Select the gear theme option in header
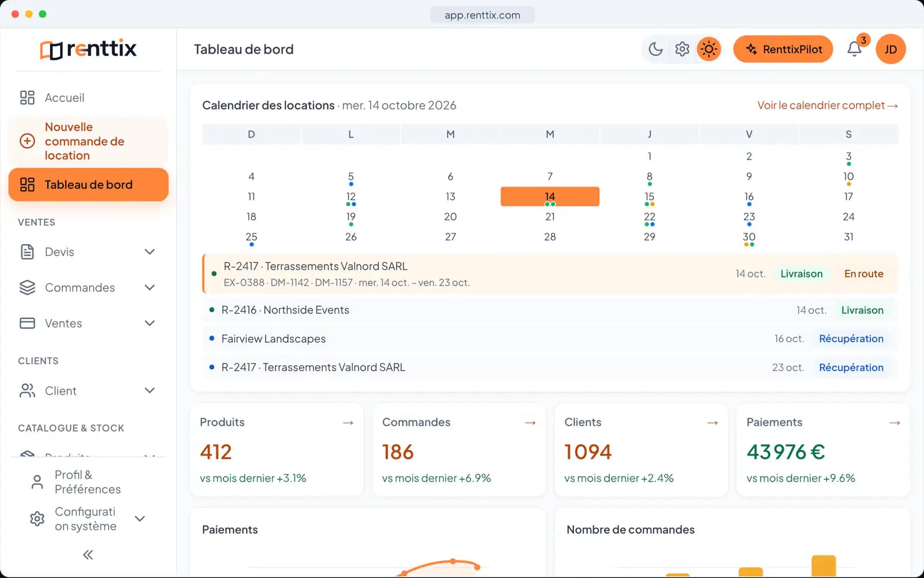 tap(682, 49)
